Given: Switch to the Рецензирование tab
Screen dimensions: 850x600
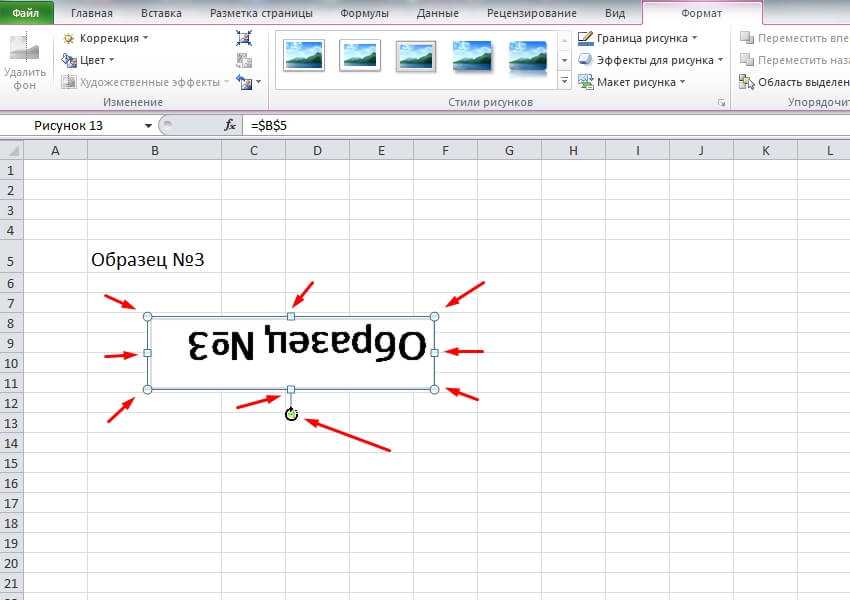Looking at the screenshot, I should click(531, 13).
